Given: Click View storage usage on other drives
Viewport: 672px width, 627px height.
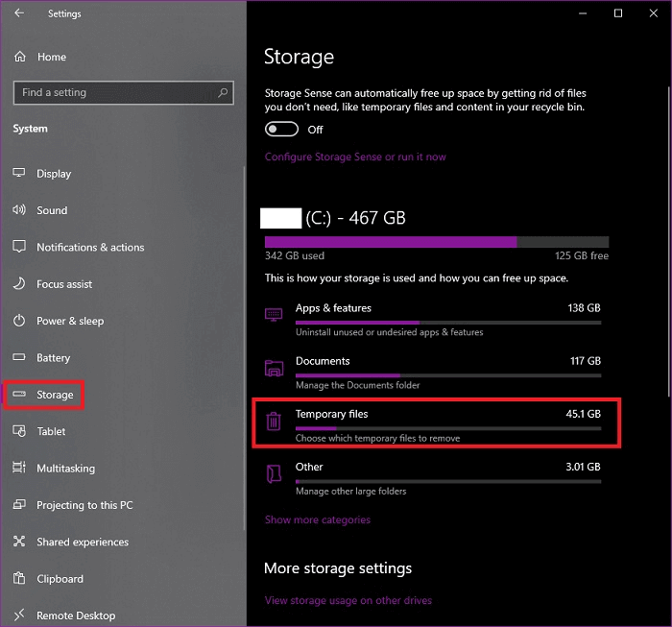Looking at the screenshot, I should 348,600.
